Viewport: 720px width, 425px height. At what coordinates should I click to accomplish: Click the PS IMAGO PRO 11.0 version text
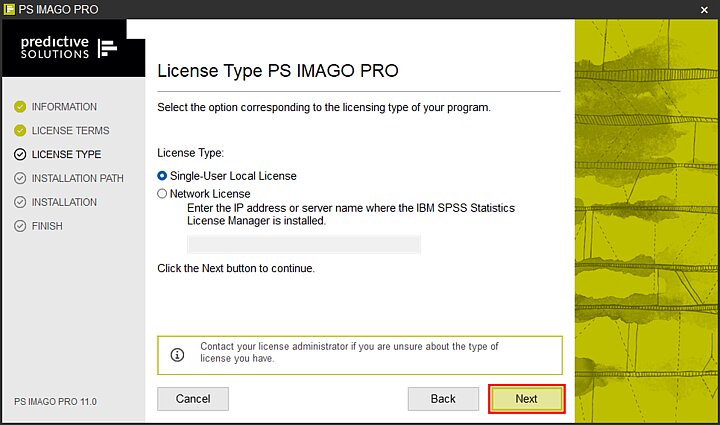pos(55,402)
